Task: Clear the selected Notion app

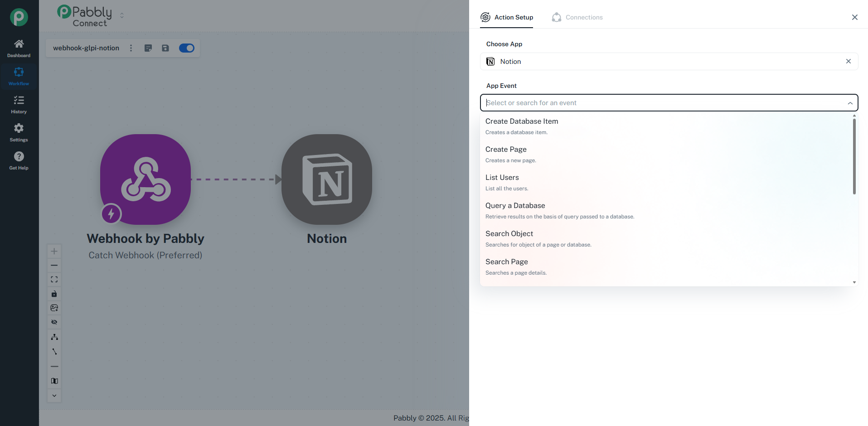Action: 848,61
